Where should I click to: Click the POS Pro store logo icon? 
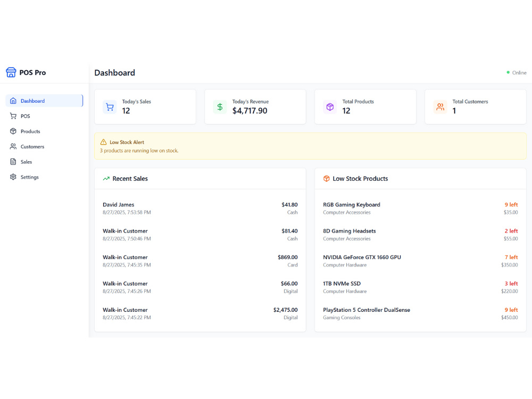[11, 72]
